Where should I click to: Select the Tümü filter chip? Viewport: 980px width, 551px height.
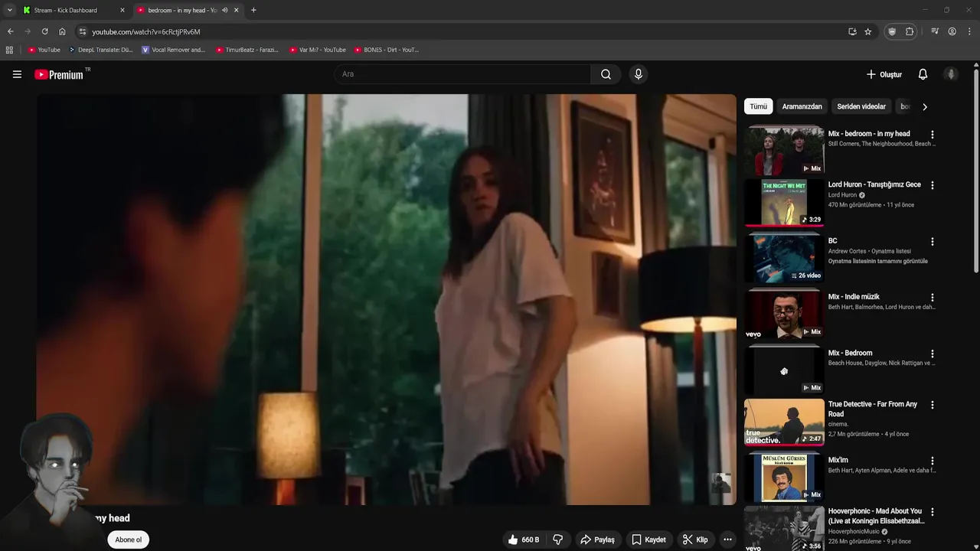(x=758, y=106)
